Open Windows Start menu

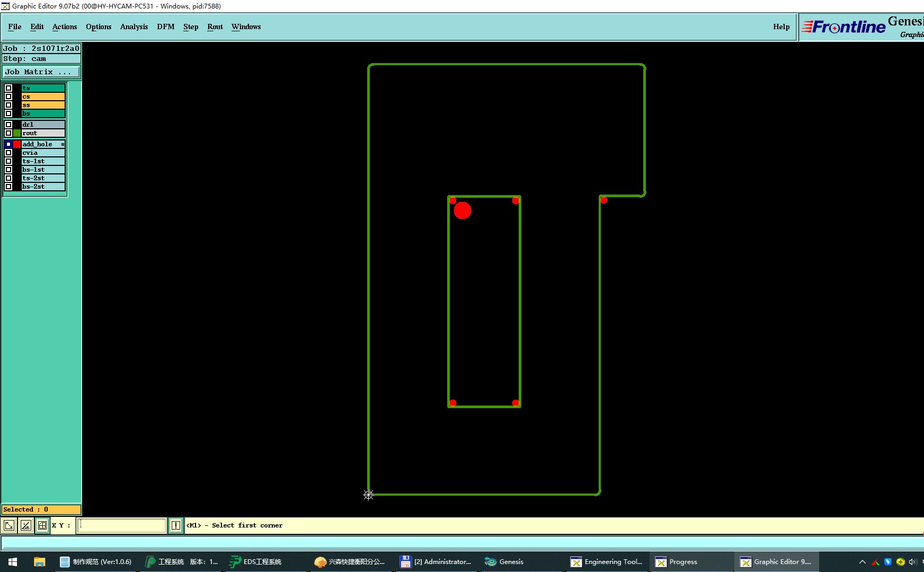click(x=13, y=562)
